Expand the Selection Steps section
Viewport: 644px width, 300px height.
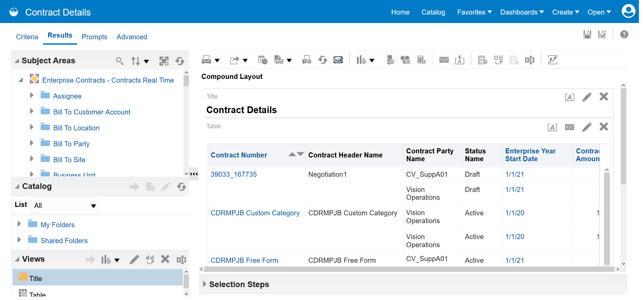(205, 284)
